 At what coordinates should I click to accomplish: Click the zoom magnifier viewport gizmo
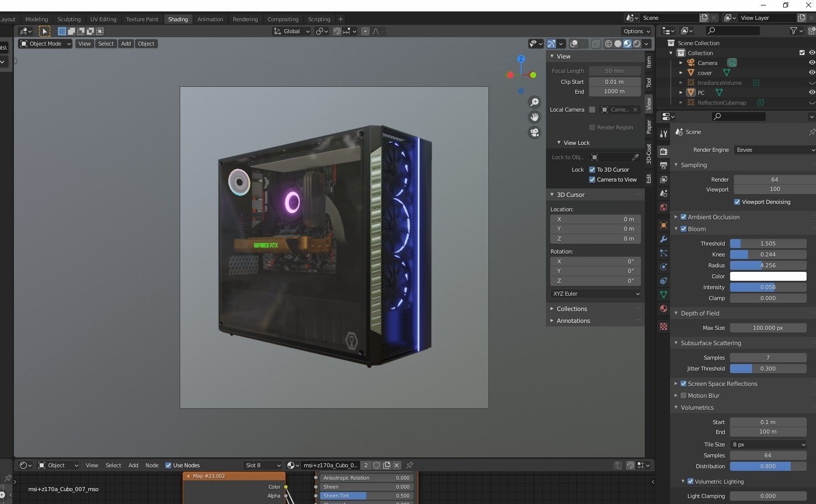point(535,102)
